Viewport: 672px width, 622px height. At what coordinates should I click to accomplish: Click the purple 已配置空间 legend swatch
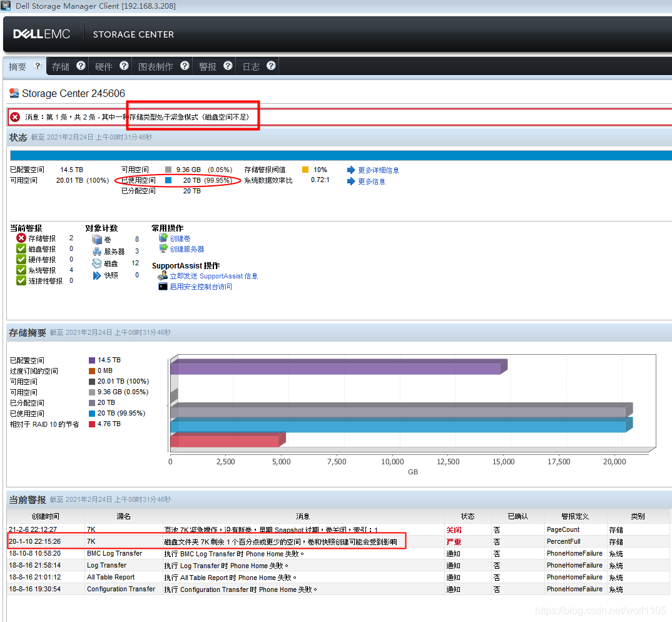[92, 360]
